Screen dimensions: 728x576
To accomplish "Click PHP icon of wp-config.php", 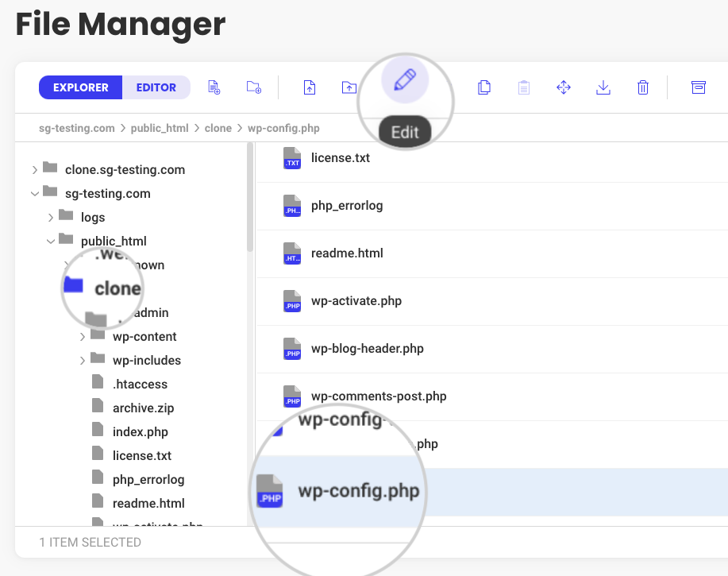I will point(270,491).
